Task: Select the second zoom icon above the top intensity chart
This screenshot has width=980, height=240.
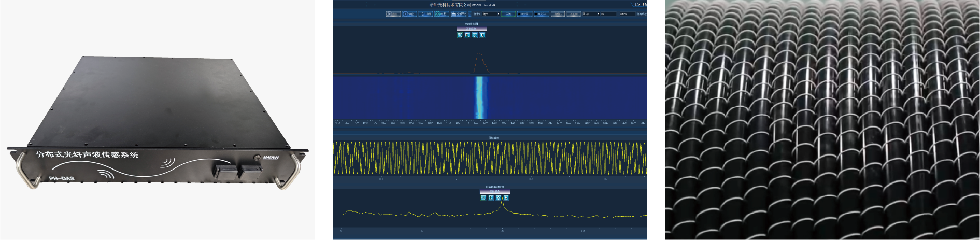Action: click(x=467, y=35)
